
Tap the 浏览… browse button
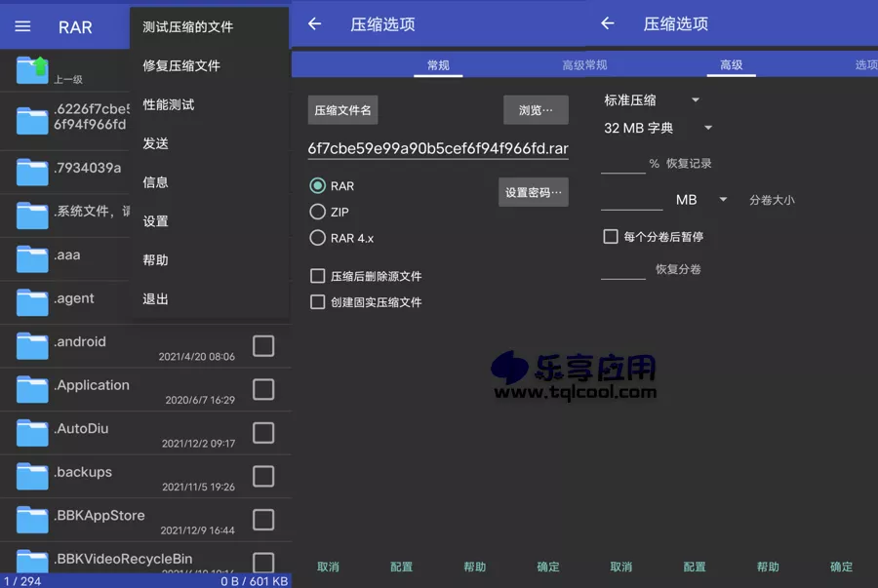pyautogui.click(x=535, y=110)
